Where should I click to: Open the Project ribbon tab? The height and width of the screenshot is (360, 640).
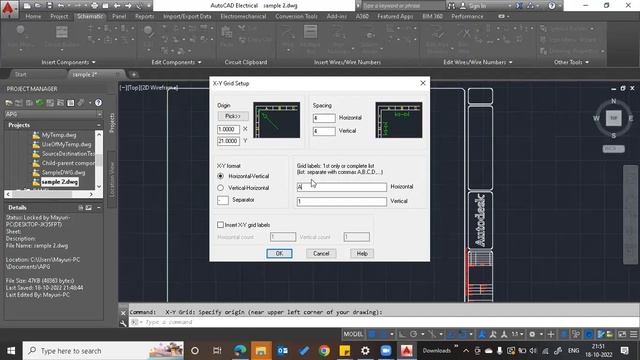coord(59,16)
